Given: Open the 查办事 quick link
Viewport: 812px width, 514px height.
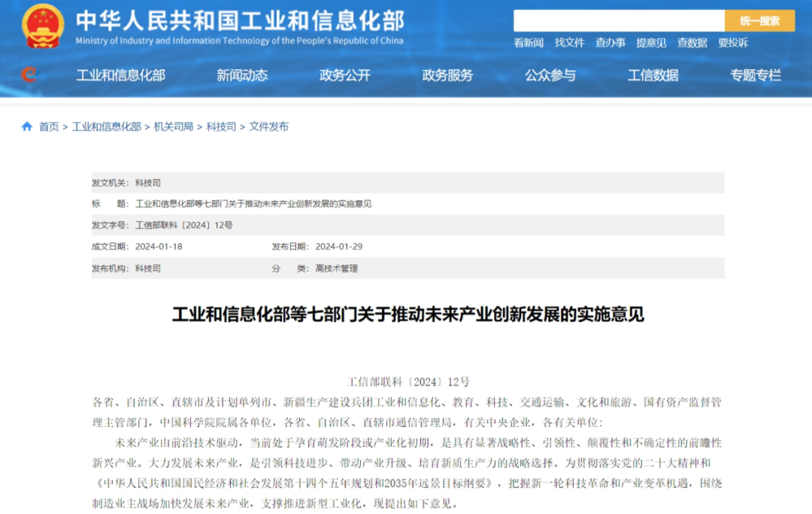Looking at the screenshot, I should click(x=610, y=43).
